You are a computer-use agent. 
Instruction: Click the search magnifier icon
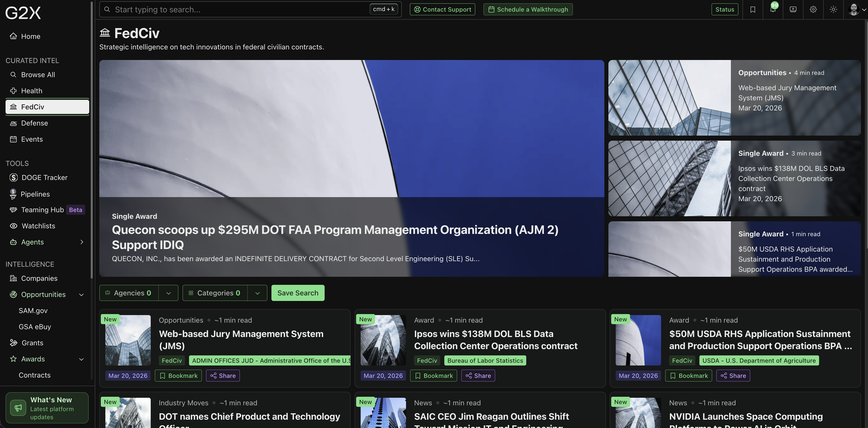coord(107,9)
